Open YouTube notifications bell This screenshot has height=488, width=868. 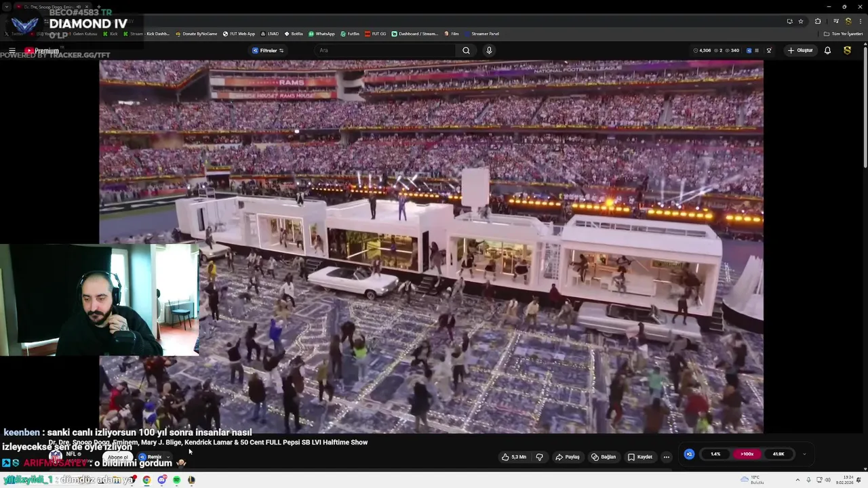pos(827,50)
